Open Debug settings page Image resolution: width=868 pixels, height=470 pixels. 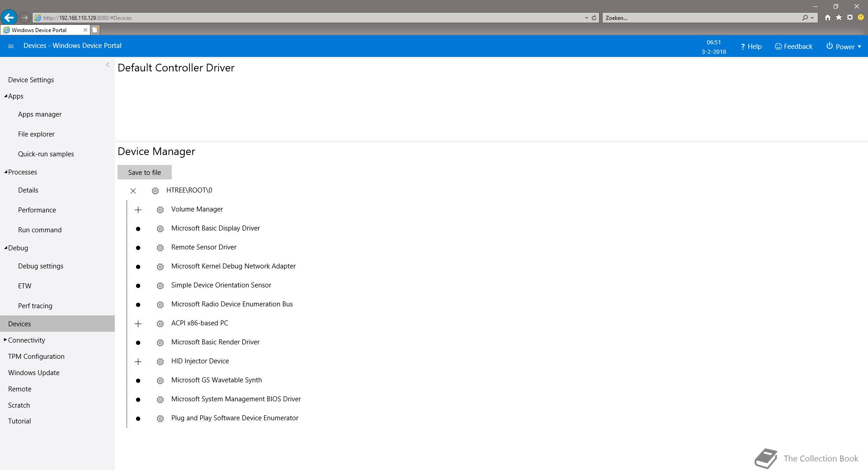(41, 266)
